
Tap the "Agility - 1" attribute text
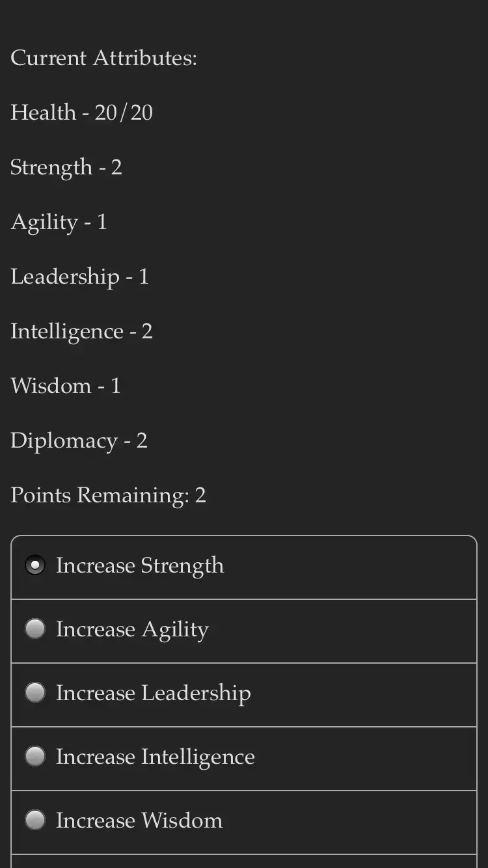[59, 222]
